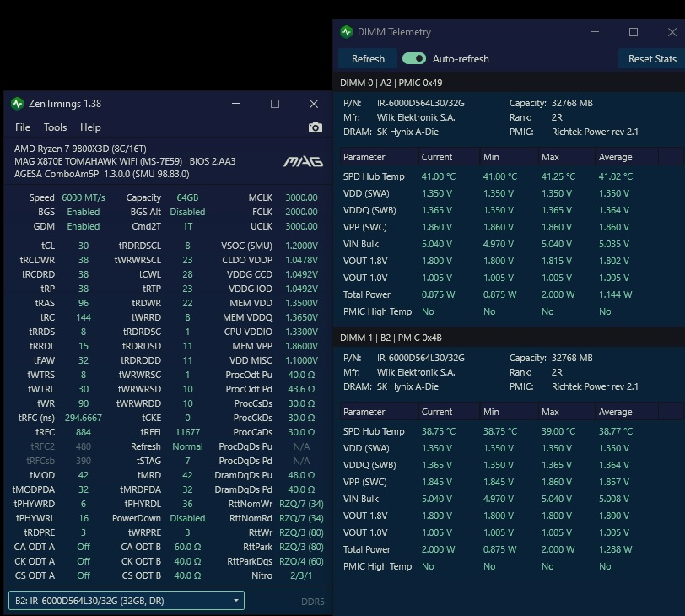Image resolution: width=685 pixels, height=616 pixels.
Task: Click the tRAS value 96
Action: coord(84,303)
